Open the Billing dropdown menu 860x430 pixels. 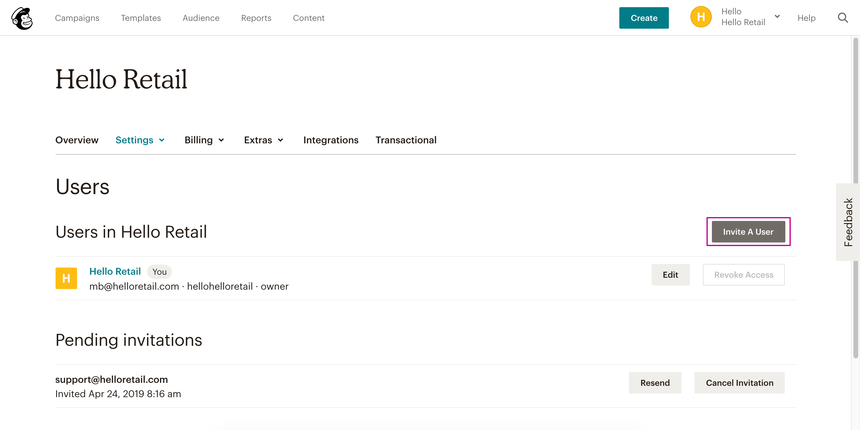click(x=204, y=140)
